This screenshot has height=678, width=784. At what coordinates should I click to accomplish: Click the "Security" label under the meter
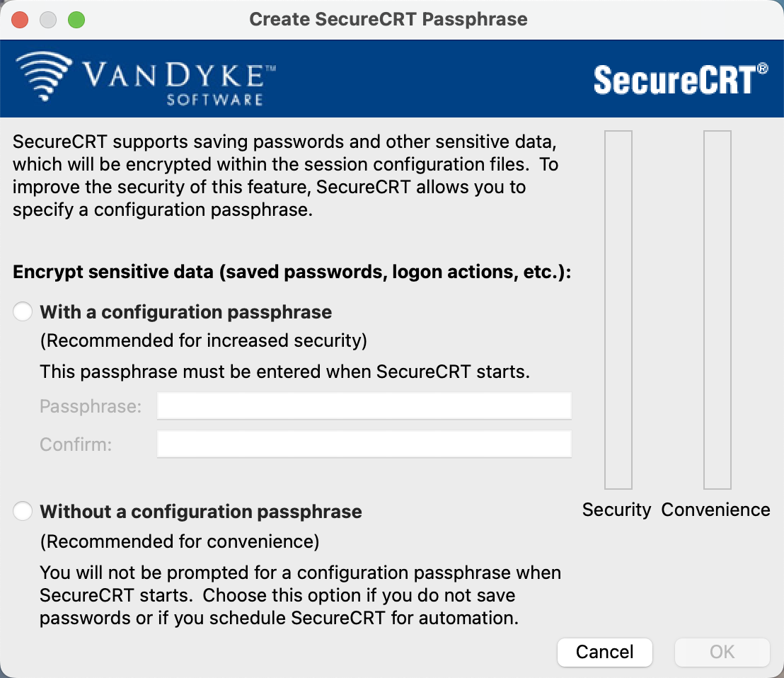(616, 510)
